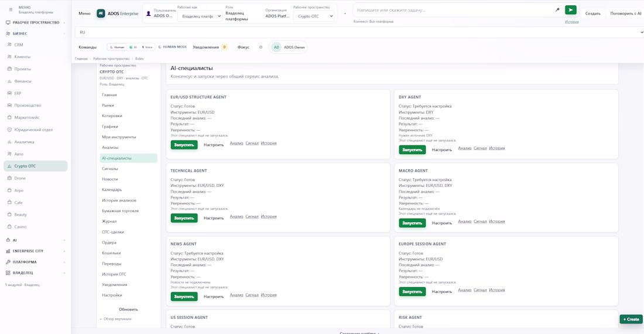This screenshot has width=644, height=334.
Task: Open Сигналы in workspace menu
Action: click(x=129, y=168)
